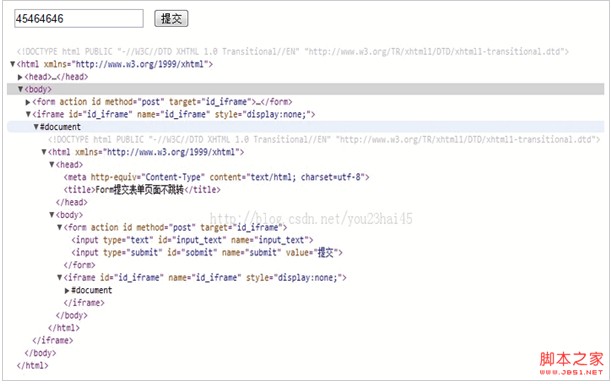
Task: Click the content="text/html; attribute text
Action: pyautogui.click(x=253, y=177)
